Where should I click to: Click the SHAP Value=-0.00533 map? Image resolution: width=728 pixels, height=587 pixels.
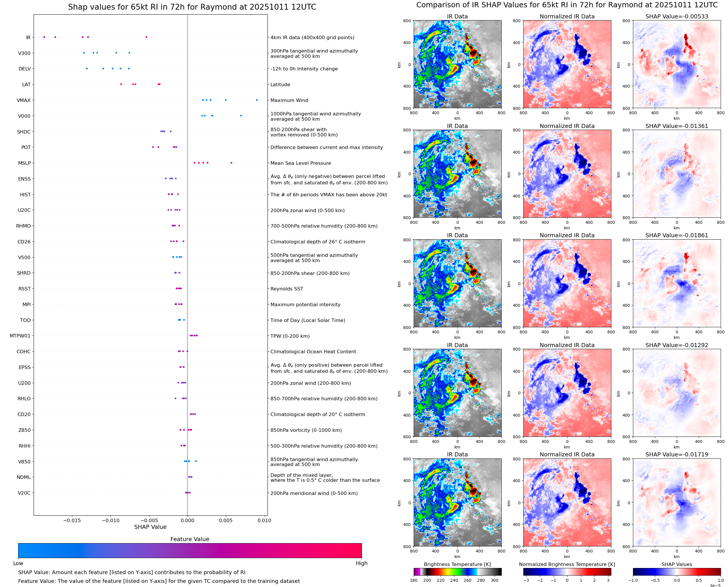pos(677,64)
